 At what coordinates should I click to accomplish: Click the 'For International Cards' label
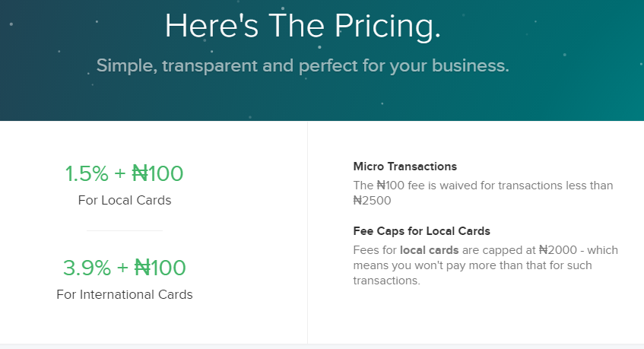[x=125, y=294]
